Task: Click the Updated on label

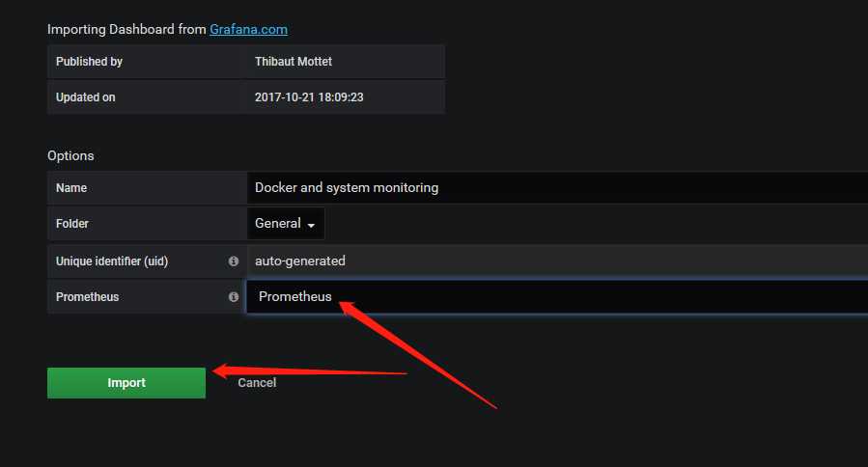Action: 86,97
